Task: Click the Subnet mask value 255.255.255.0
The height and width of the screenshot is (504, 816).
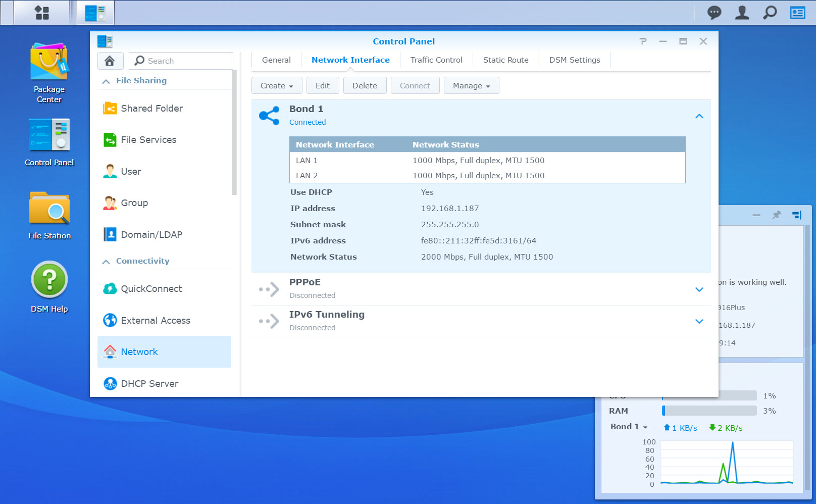Action: (450, 224)
